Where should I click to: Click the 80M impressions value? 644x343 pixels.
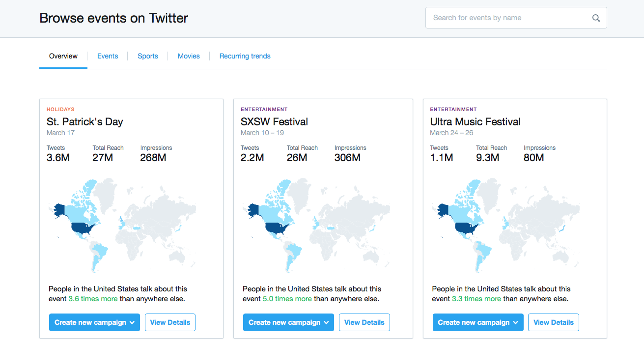click(x=534, y=158)
